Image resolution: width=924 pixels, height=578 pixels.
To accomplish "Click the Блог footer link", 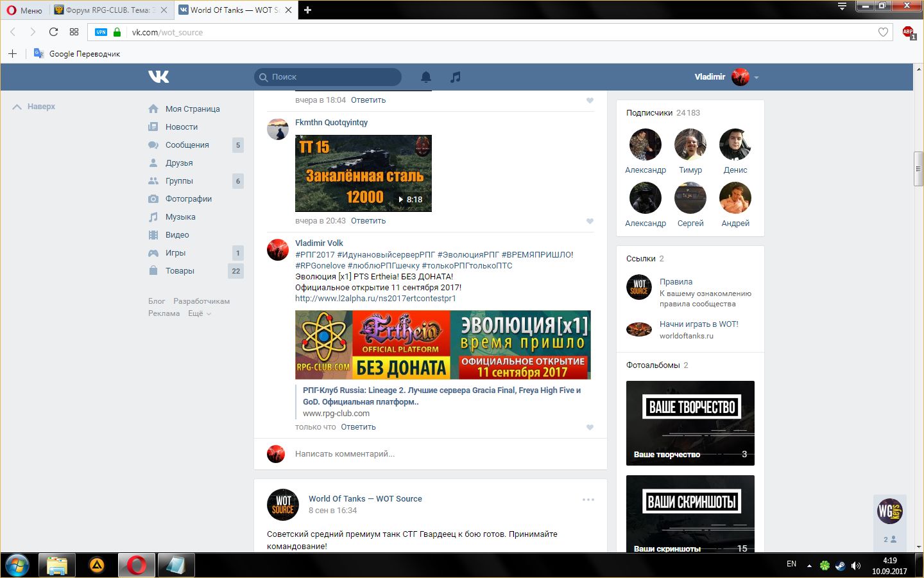I will coord(157,301).
